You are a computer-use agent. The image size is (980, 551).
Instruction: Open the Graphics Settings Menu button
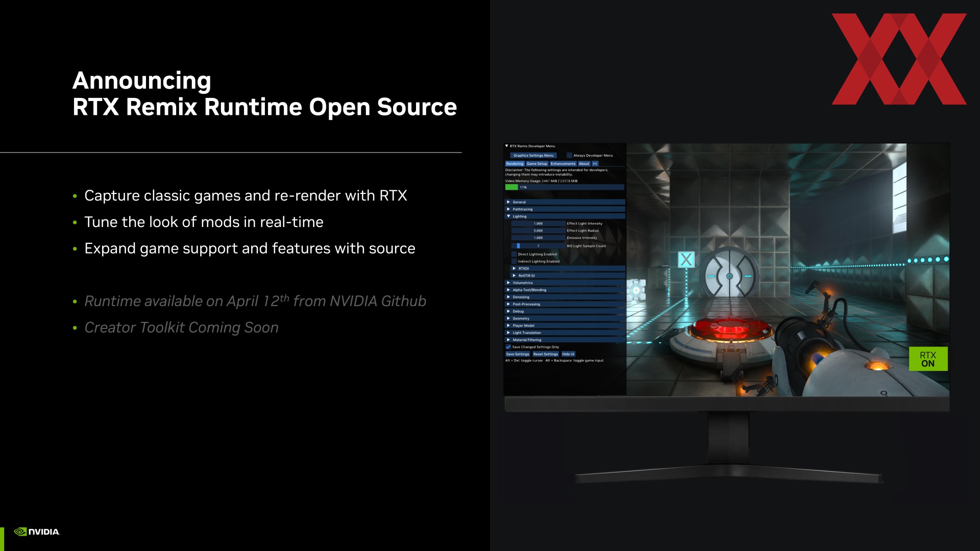click(533, 156)
